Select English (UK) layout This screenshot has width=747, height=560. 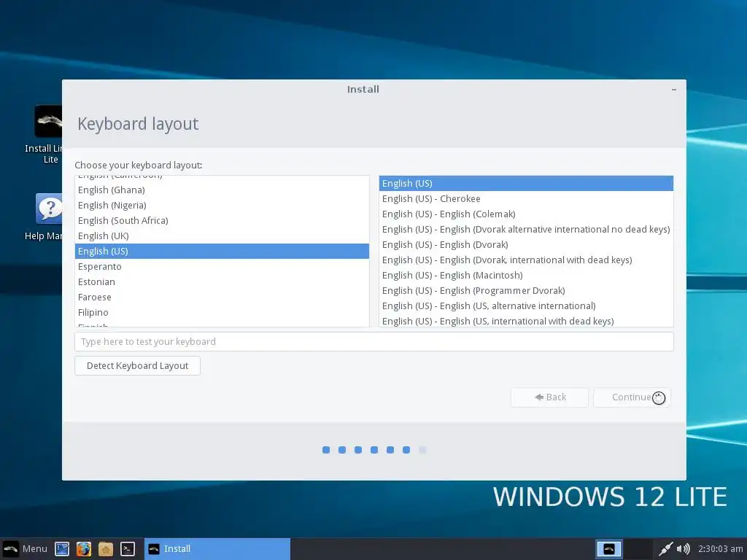[222, 236]
